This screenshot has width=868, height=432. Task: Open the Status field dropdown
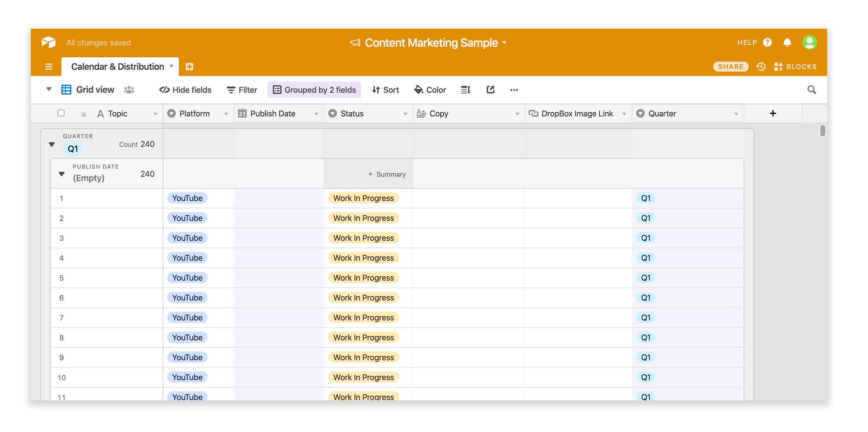pos(405,114)
